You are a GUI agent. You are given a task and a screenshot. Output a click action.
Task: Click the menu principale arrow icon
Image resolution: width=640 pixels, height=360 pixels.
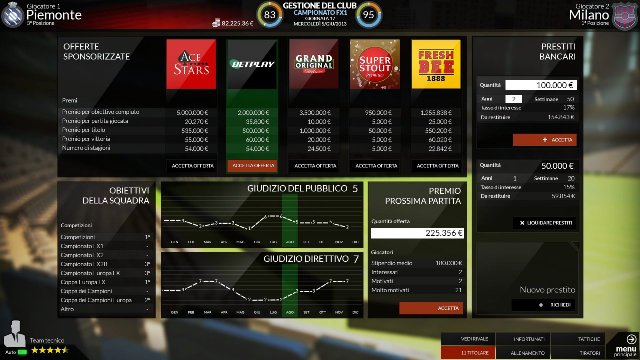click(631, 339)
